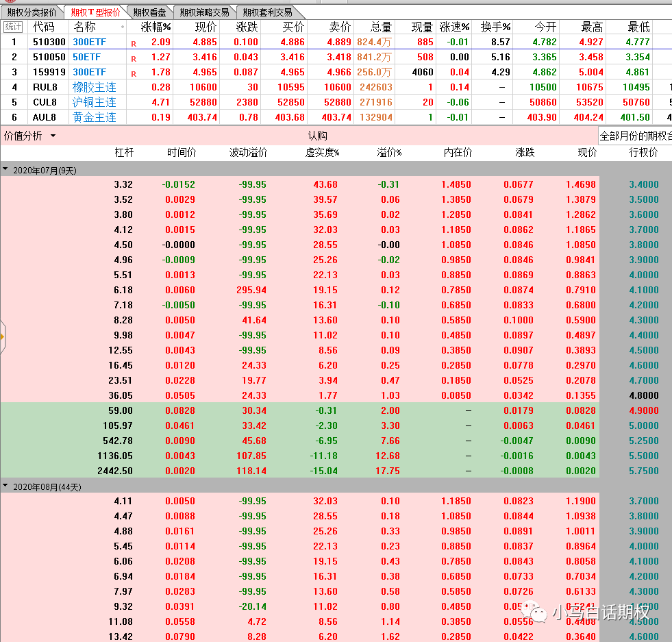Click premium percent 17.75
The height and width of the screenshot is (642, 672).
(388, 471)
